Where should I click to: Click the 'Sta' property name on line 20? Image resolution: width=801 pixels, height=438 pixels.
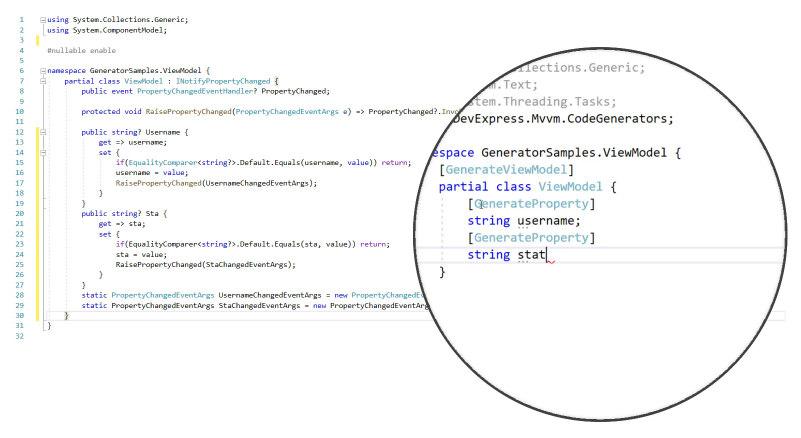pyautogui.click(x=152, y=214)
